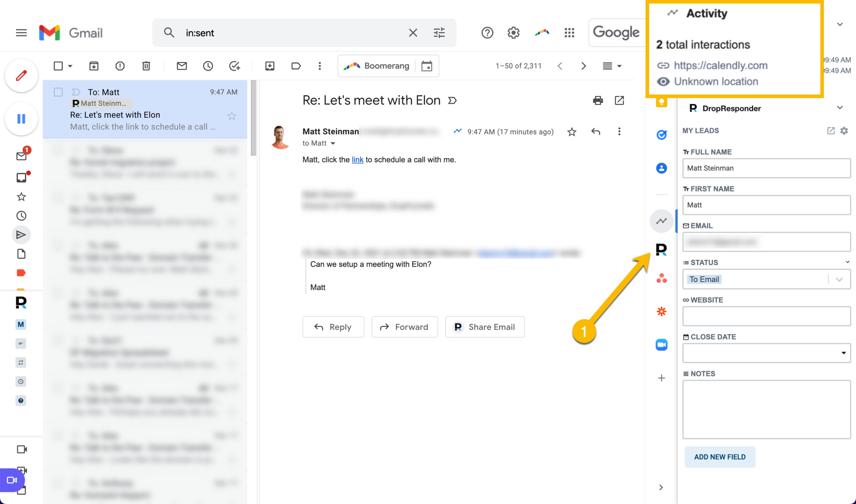Click Get add-ons plus icon
856x504 pixels.
(x=661, y=378)
